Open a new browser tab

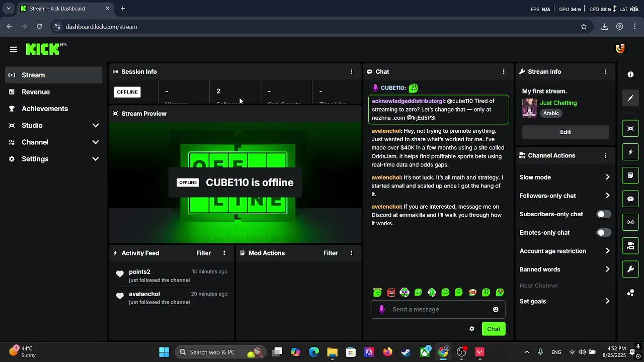point(123,9)
